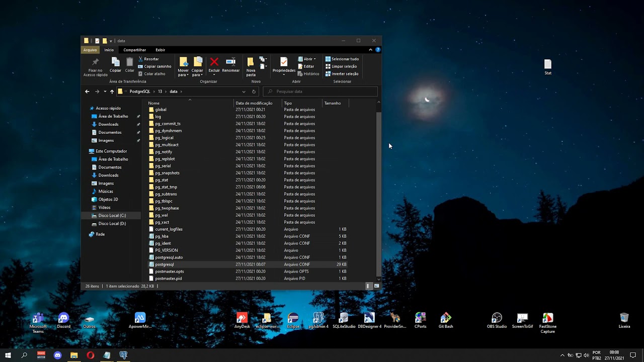
Task: Open the Mover para dropdown
Action: tap(183, 66)
